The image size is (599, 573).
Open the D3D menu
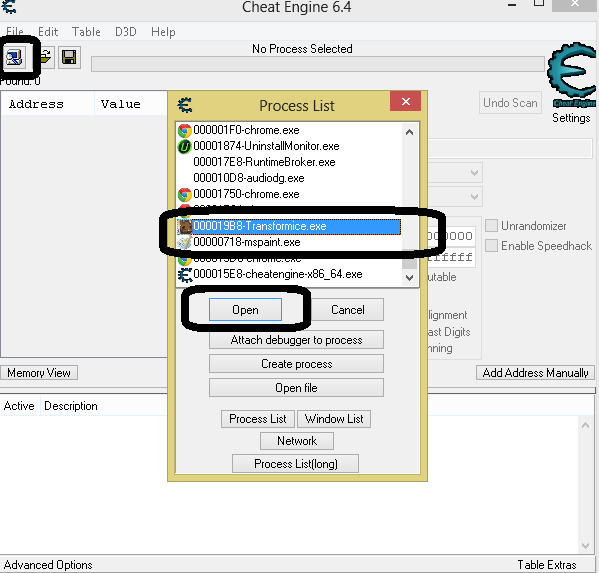(126, 32)
